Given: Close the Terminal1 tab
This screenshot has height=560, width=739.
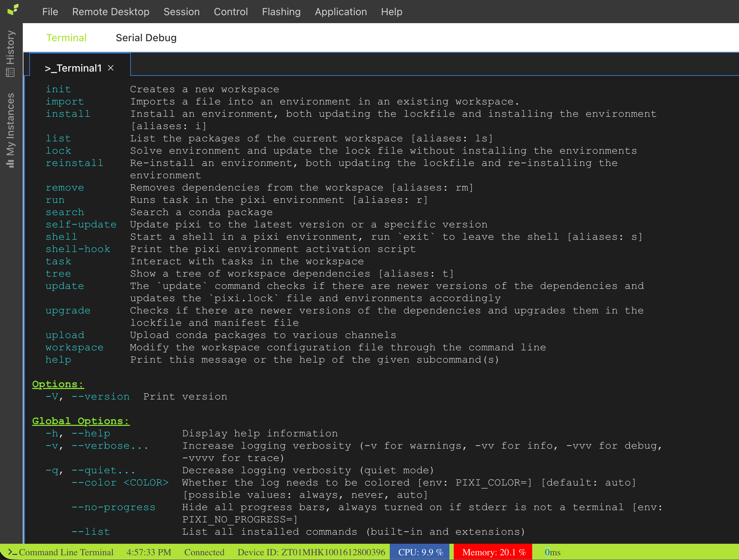Looking at the screenshot, I should coord(111,68).
